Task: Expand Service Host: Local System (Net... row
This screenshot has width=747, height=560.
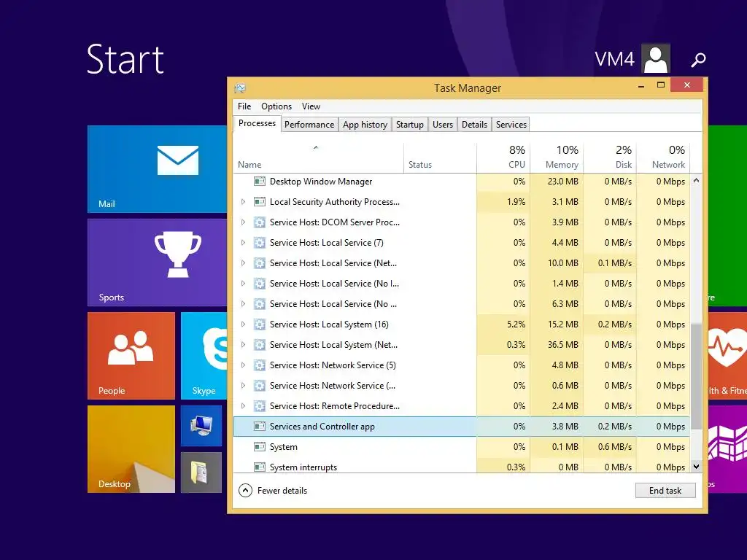Action: click(x=243, y=345)
